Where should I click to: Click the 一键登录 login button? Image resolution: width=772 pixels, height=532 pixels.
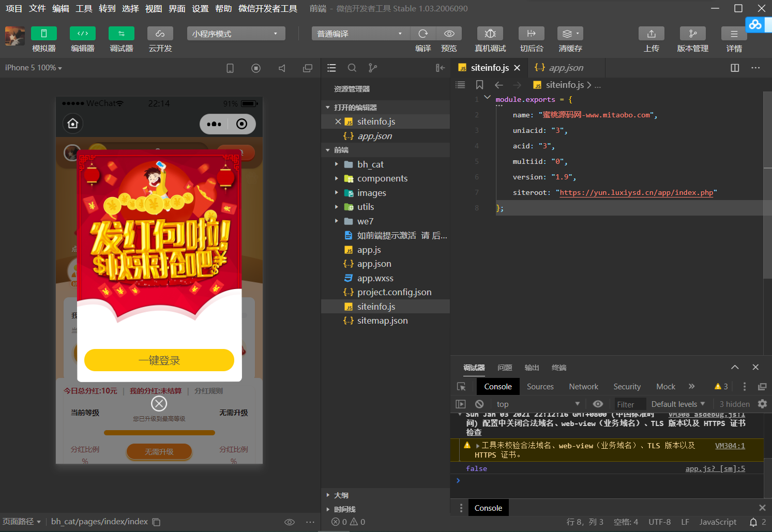[x=159, y=360]
